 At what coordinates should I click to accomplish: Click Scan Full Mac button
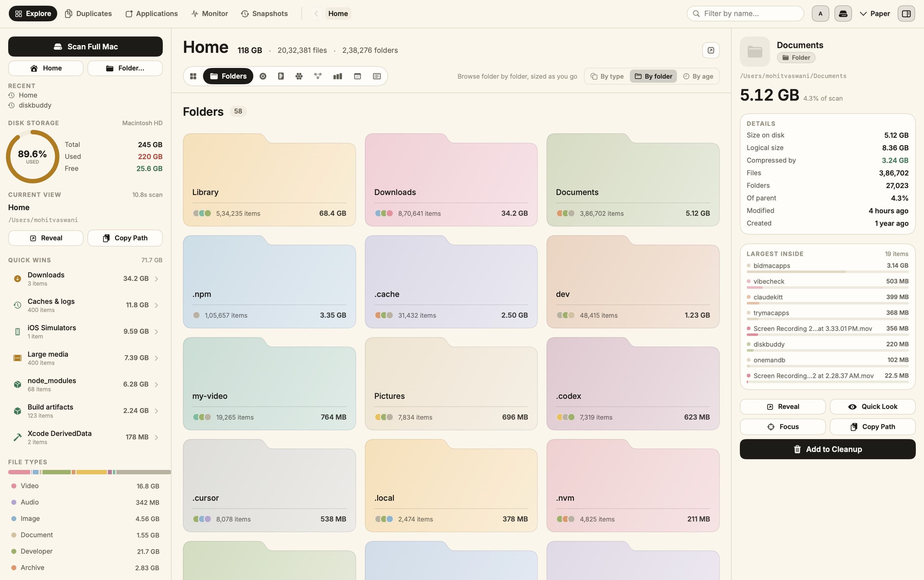[x=85, y=47]
